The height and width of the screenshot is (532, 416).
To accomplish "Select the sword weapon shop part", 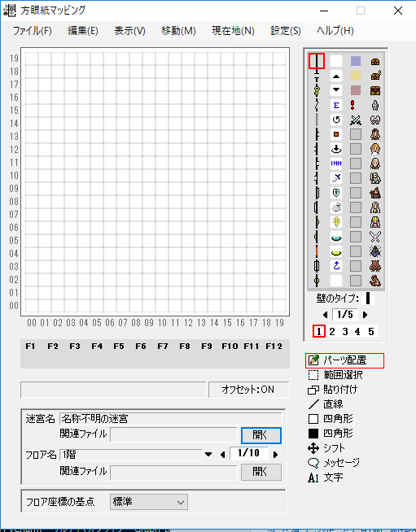I will click(336, 178).
